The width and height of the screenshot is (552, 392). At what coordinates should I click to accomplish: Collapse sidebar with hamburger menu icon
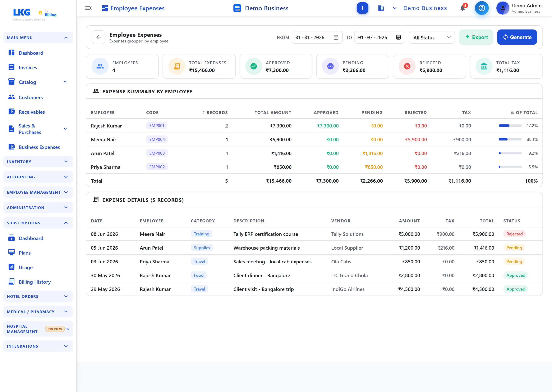[x=89, y=8]
